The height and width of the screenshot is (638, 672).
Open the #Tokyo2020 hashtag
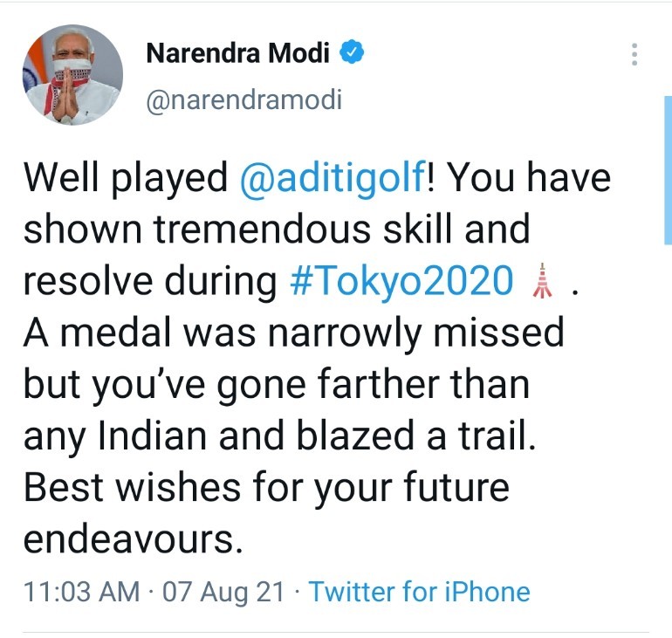point(400,281)
